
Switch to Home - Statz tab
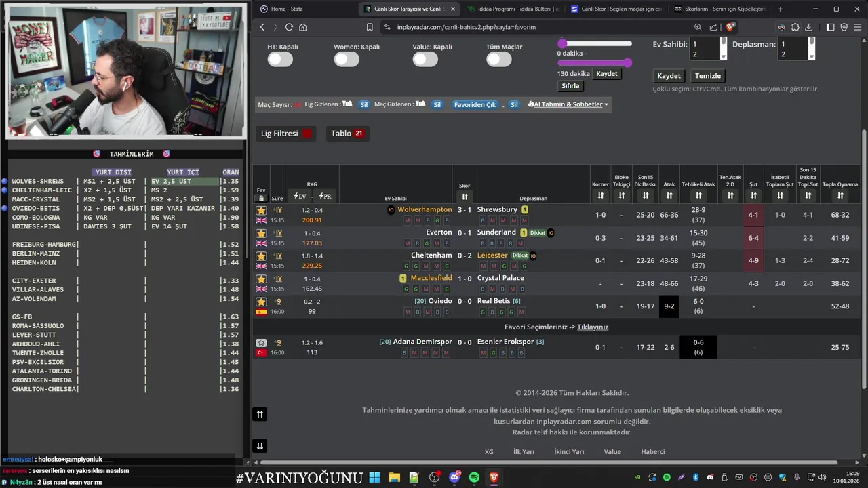(304, 9)
